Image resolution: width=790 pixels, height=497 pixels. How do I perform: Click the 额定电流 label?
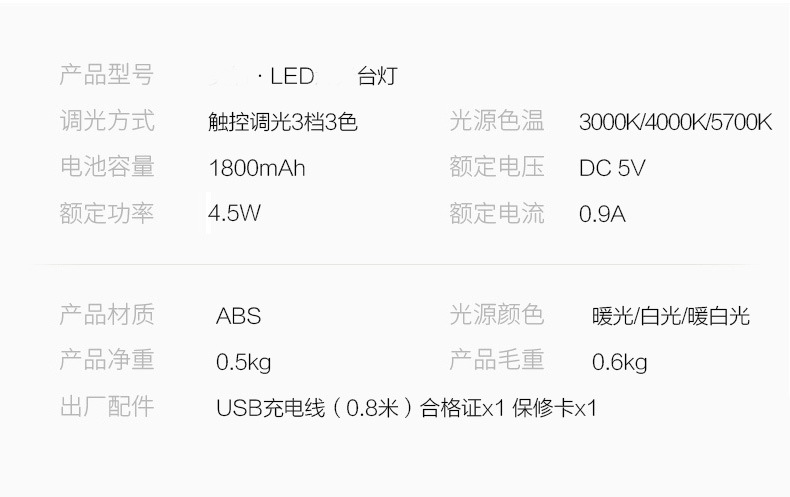click(x=497, y=213)
